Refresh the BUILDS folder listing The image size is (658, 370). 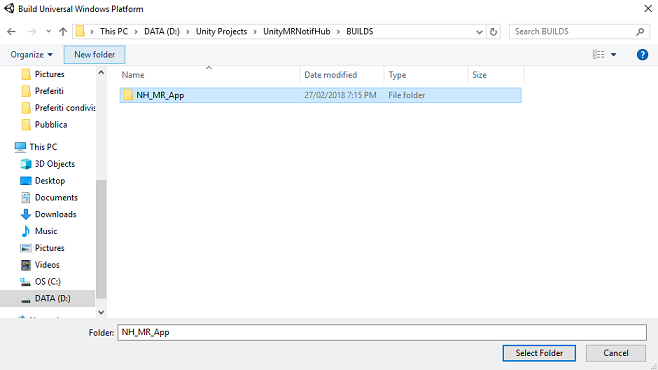(494, 32)
